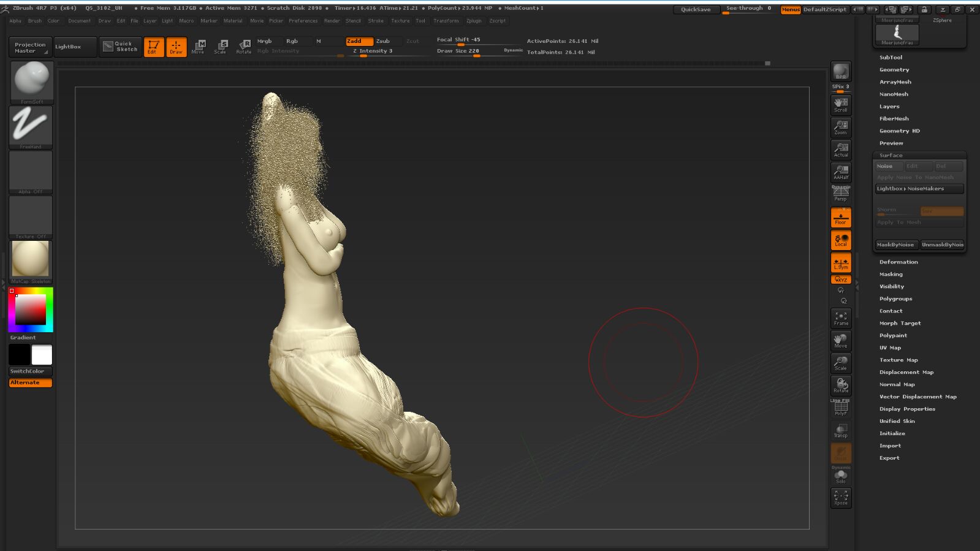Click the Frame mesh icon
The width and height of the screenshot is (980, 551).
point(841,318)
